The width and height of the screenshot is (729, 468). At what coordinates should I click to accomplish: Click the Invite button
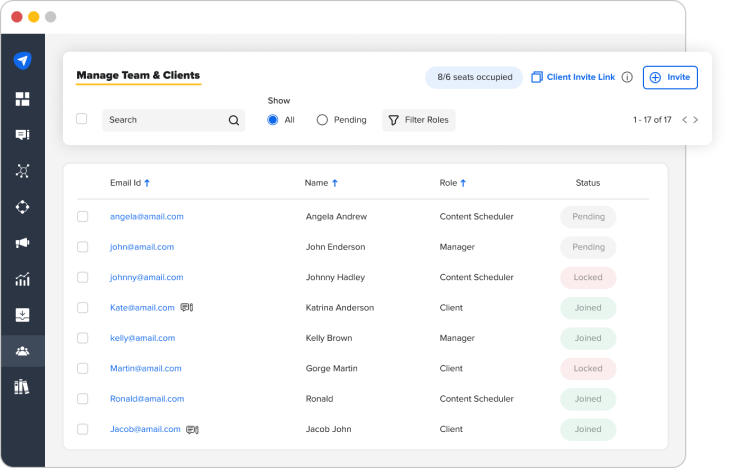click(x=670, y=77)
